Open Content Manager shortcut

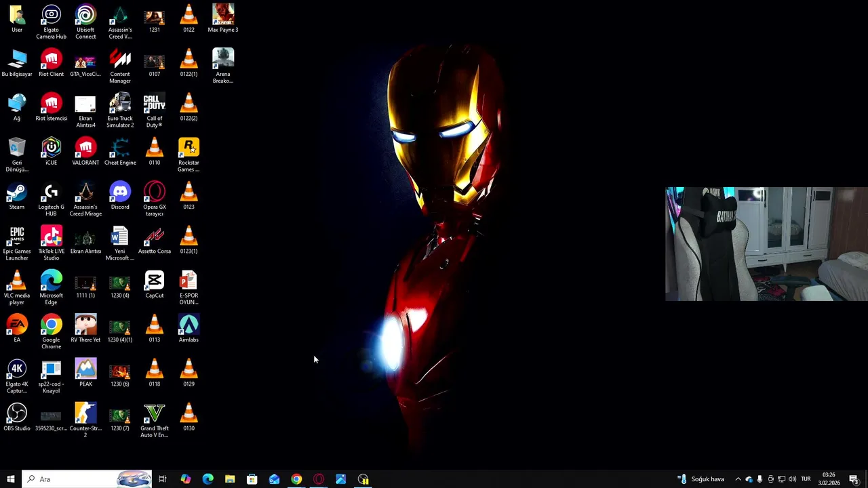coord(120,66)
